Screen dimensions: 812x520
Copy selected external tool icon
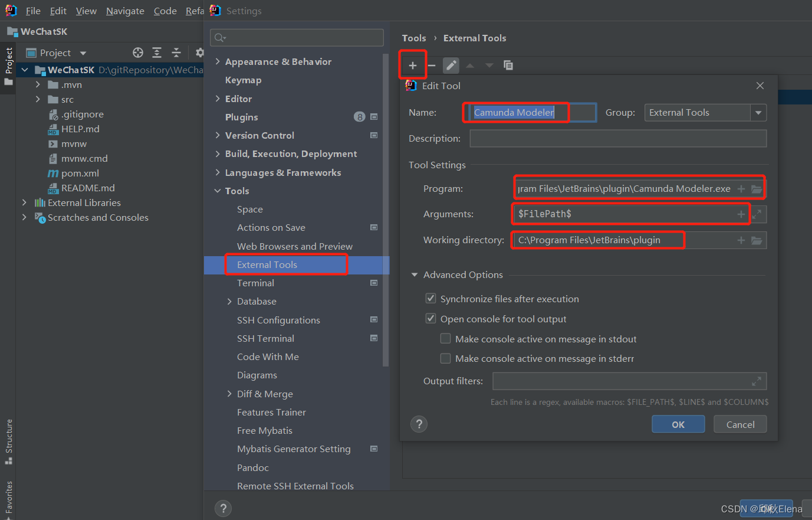(508, 66)
